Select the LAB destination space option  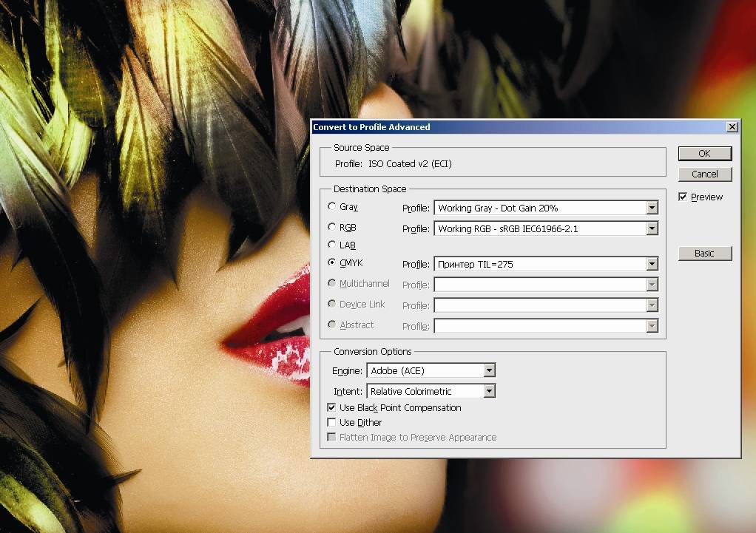coord(332,245)
